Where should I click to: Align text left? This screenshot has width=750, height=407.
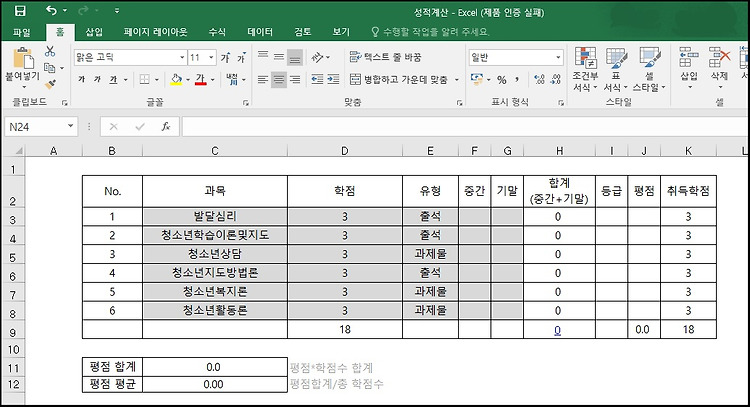[263, 79]
